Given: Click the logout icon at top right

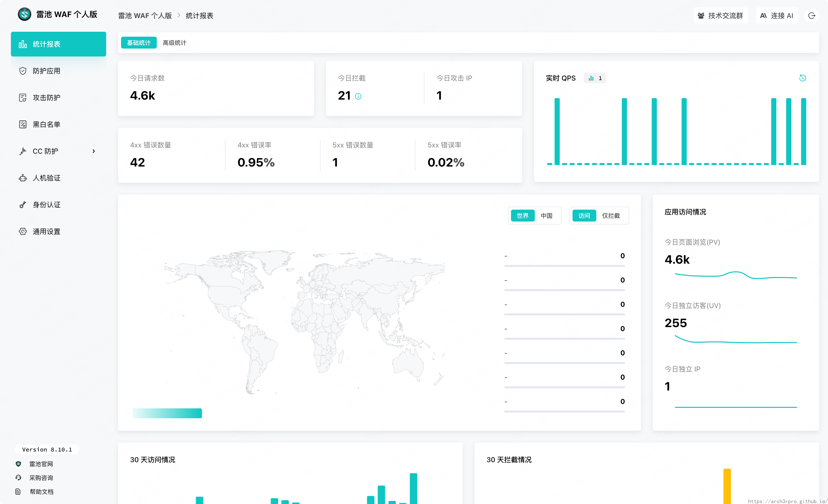Looking at the screenshot, I should [812, 16].
